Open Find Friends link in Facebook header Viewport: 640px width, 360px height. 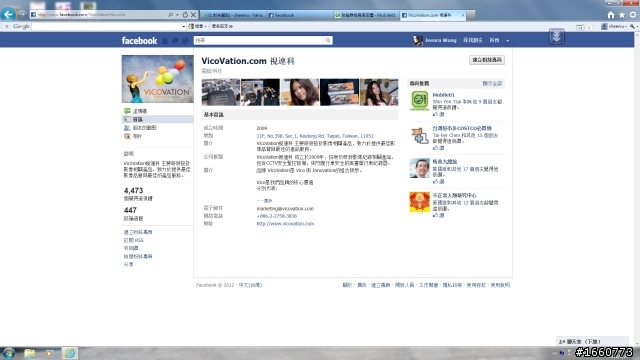pos(473,40)
